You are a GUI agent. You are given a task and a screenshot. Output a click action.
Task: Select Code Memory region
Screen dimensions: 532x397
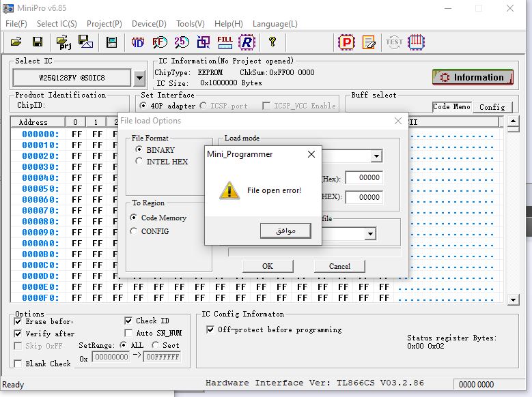tap(134, 218)
